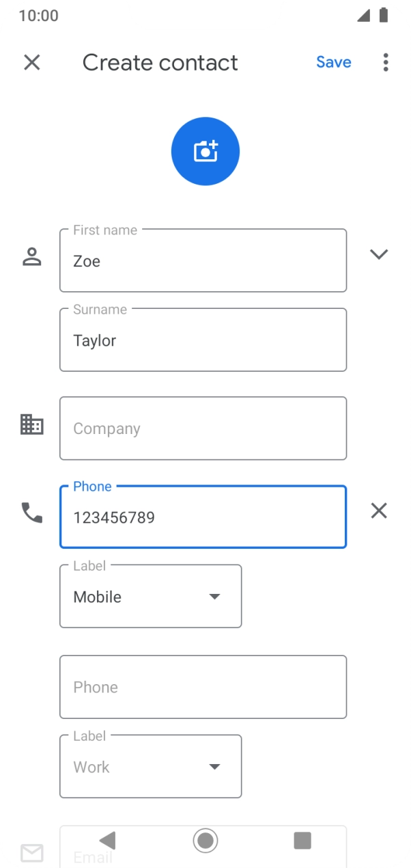Focus the Company input field
Viewport: 411px width, 868px height.
pyautogui.click(x=203, y=429)
